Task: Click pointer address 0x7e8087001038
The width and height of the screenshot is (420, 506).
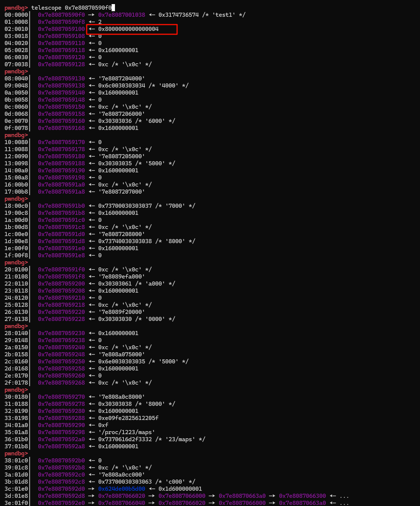Action: click(x=122, y=15)
